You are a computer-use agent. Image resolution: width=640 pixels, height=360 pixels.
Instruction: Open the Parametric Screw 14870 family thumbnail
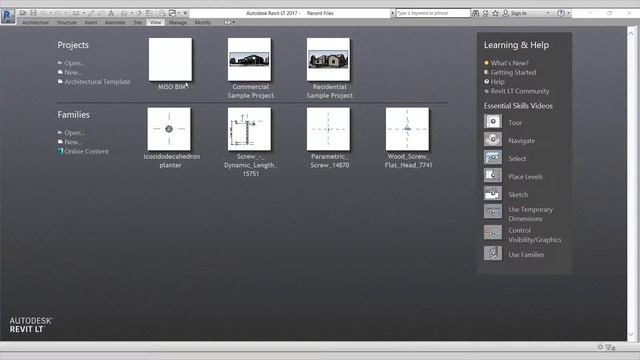(x=329, y=129)
